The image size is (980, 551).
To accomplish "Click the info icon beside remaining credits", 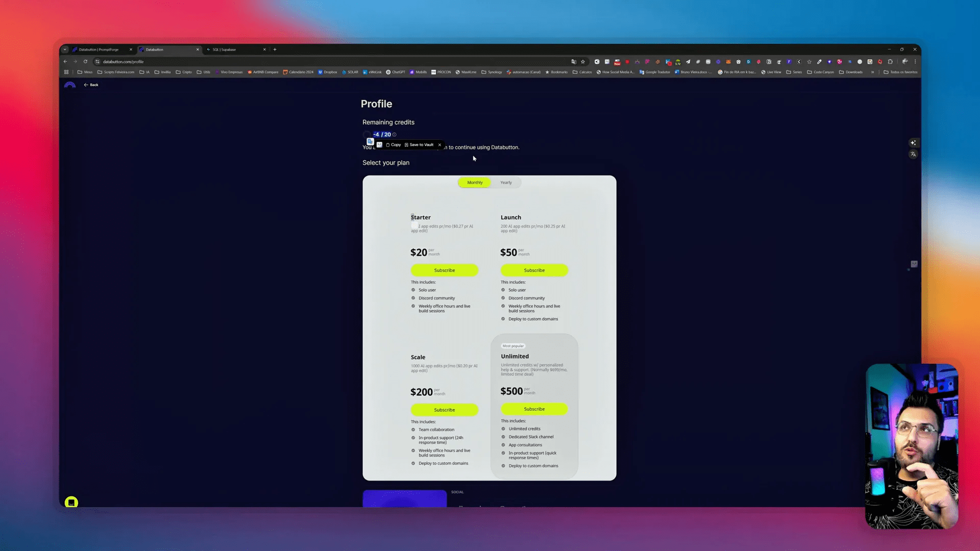I will [394, 135].
